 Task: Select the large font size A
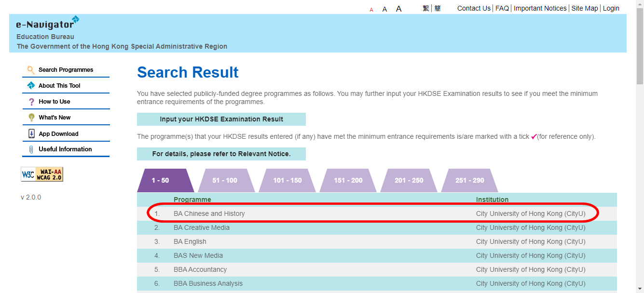coord(399,9)
